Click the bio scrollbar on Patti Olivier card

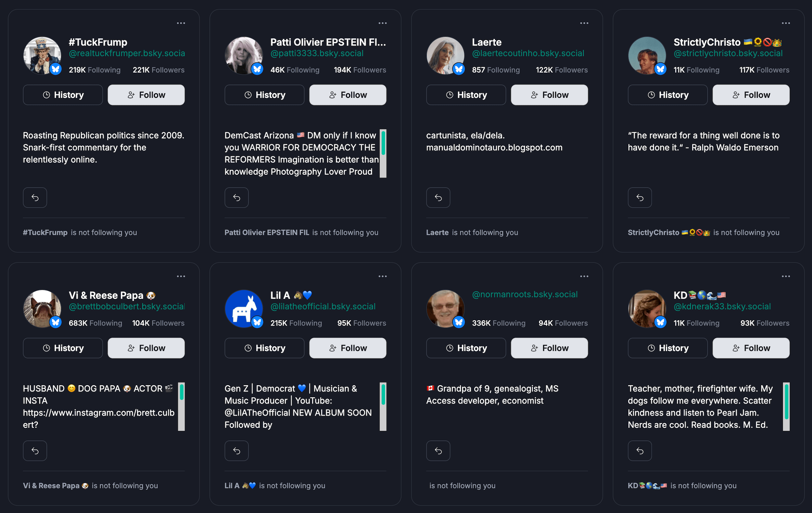click(x=383, y=153)
